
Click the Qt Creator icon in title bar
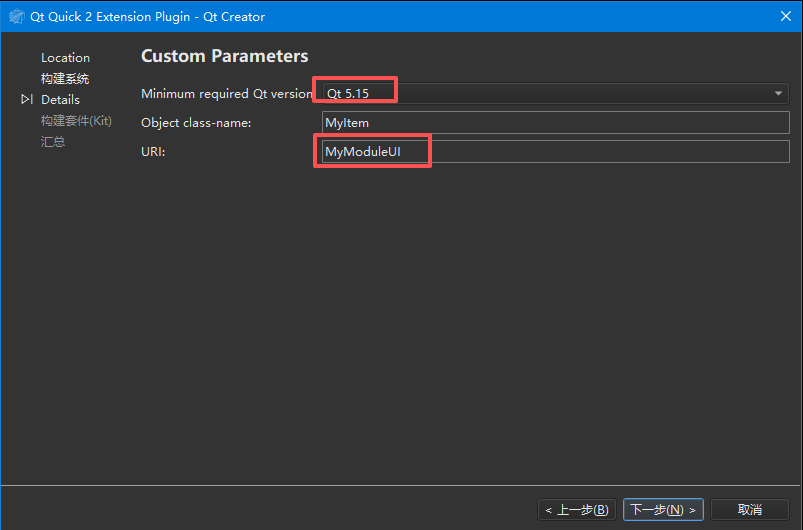(16, 16)
